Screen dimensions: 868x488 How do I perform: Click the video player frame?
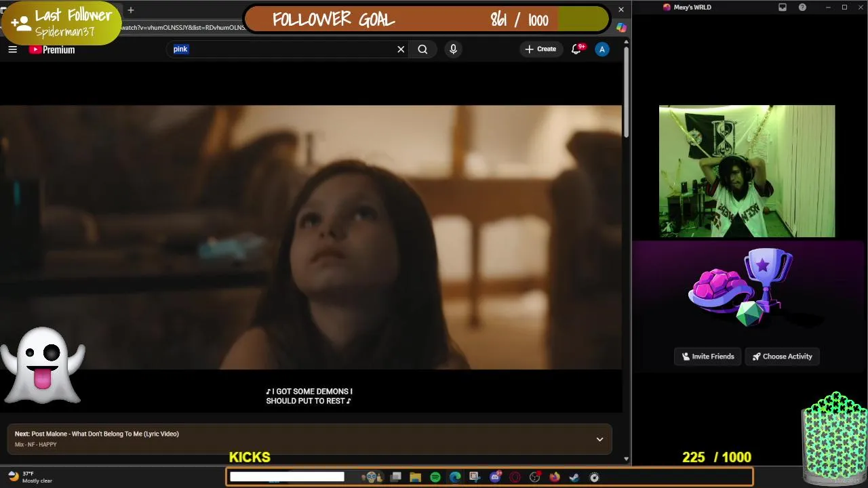pos(311,237)
